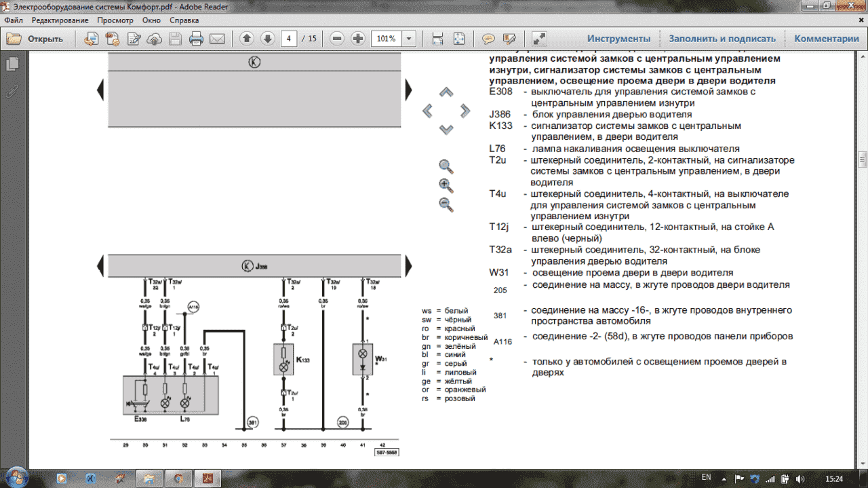This screenshot has width=868, height=488.
Task: Open page thumbnails side panel
Action: [12, 64]
